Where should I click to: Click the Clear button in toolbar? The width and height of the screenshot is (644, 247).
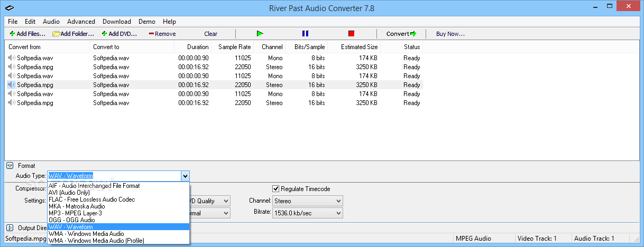click(x=210, y=34)
